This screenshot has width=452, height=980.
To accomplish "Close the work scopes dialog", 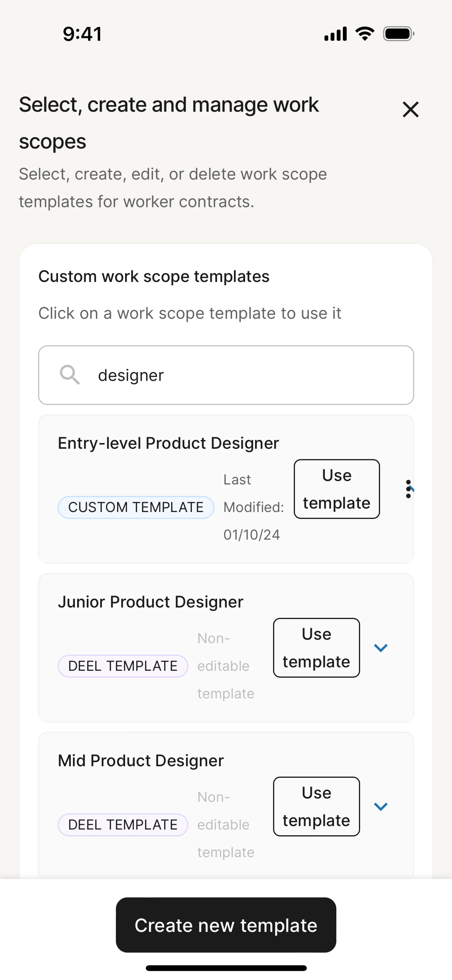I will (411, 109).
